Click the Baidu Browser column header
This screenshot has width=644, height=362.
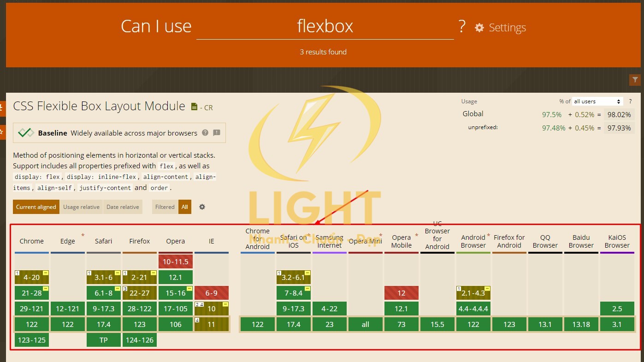pos(581,241)
